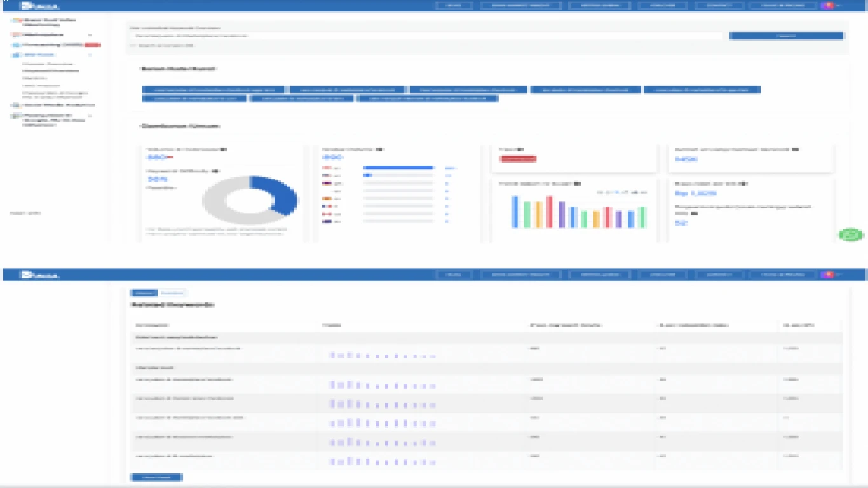Viewport: 868px width, 488px height.
Task: Click the wide blue button beside keyword input
Action: 786,36
